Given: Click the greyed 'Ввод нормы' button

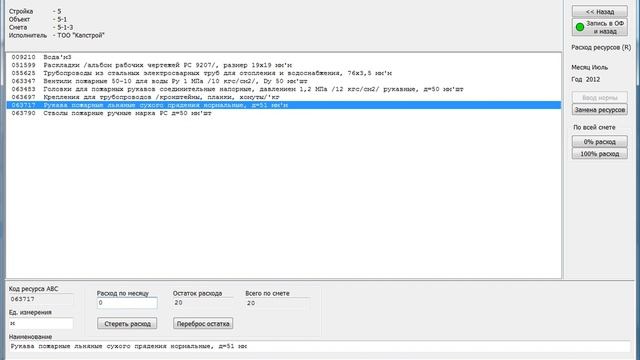Looking at the screenshot, I should pyautogui.click(x=600, y=98).
